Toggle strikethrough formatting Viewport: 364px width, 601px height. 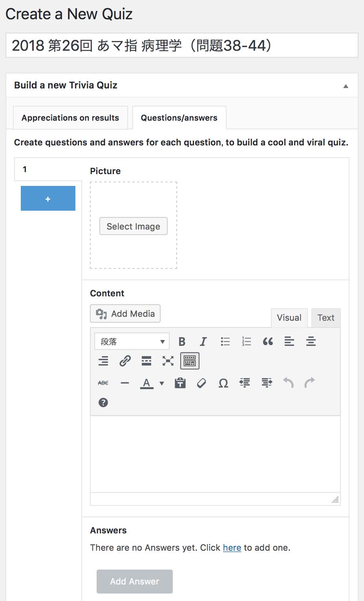tap(103, 383)
